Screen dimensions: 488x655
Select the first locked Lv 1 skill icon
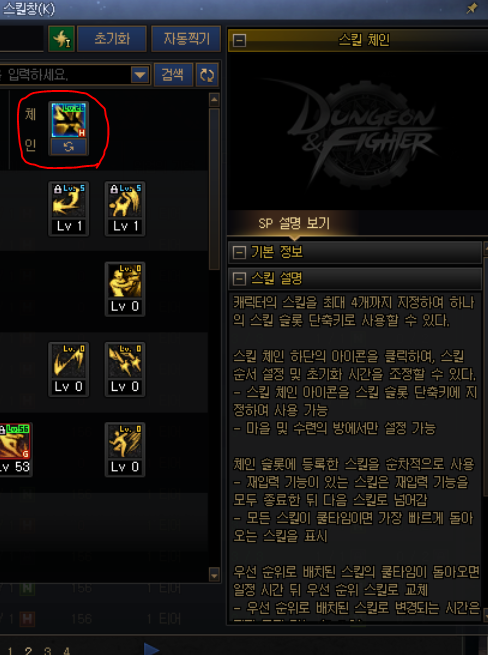[69, 208]
